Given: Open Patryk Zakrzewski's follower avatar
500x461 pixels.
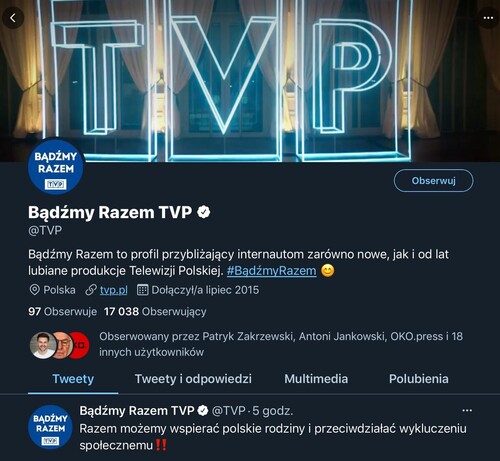Looking at the screenshot, I should 43,345.
